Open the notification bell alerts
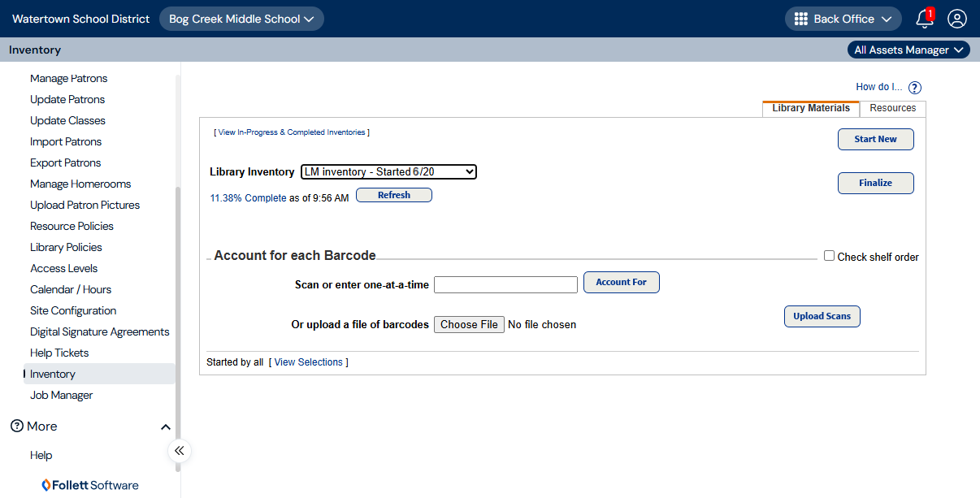Screen dimensions: 980x498 tap(924, 19)
